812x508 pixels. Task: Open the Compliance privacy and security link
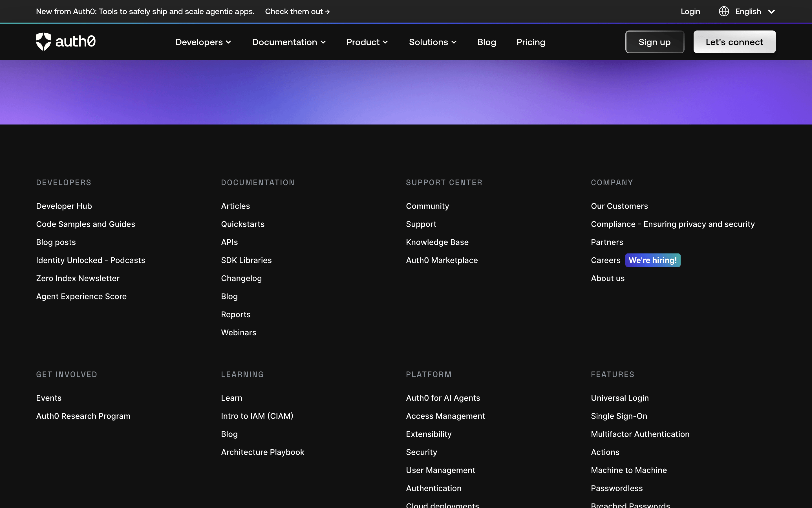(x=672, y=224)
